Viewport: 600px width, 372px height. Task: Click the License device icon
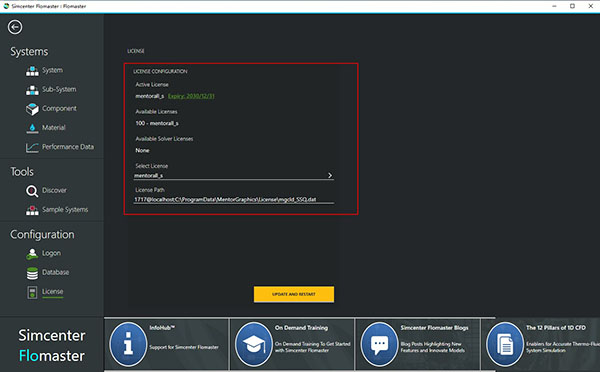coord(32,293)
